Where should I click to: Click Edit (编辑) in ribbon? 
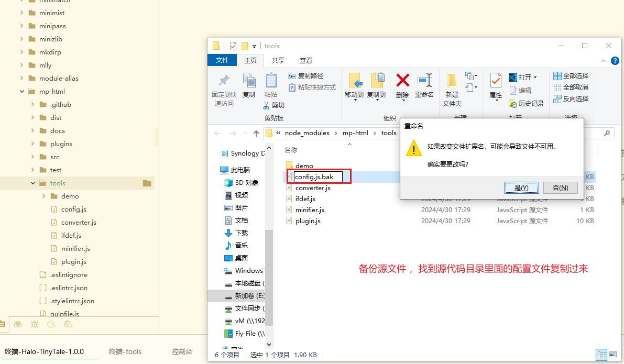tap(521, 90)
